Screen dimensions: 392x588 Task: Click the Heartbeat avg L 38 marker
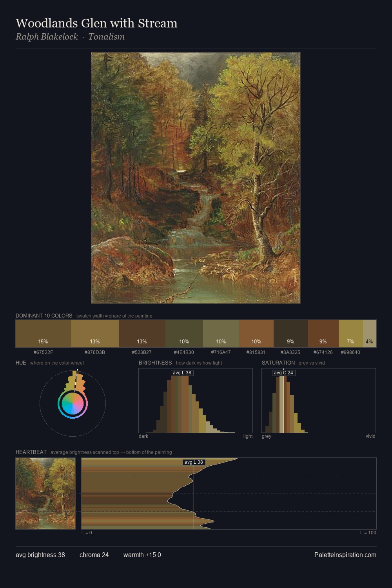pyautogui.click(x=194, y=462)
